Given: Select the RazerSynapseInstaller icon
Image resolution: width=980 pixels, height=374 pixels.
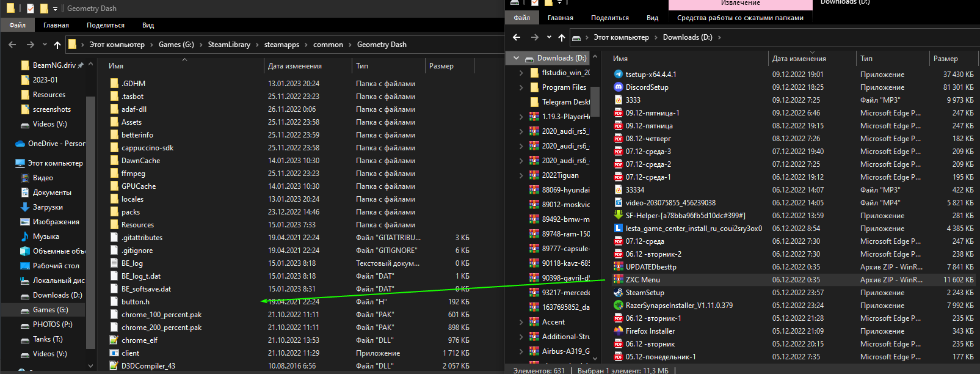Looking at the screenshot, I should [619, 305].
